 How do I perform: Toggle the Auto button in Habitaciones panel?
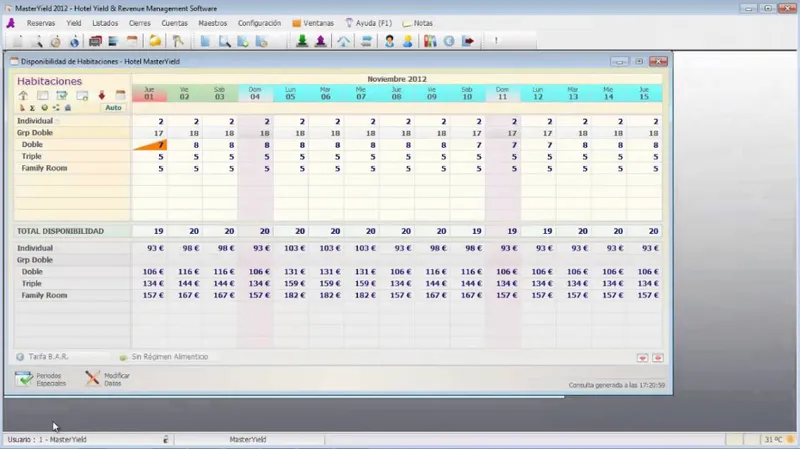pos(113,108)
